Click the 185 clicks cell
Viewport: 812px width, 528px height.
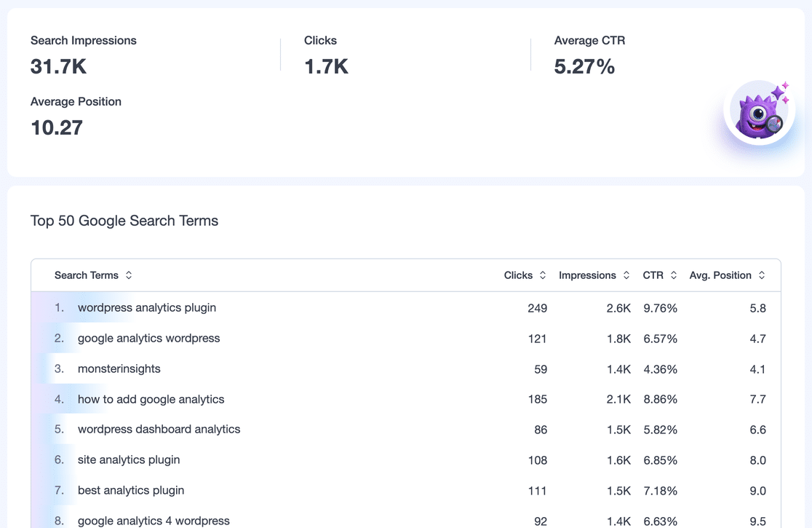[538, 400]
